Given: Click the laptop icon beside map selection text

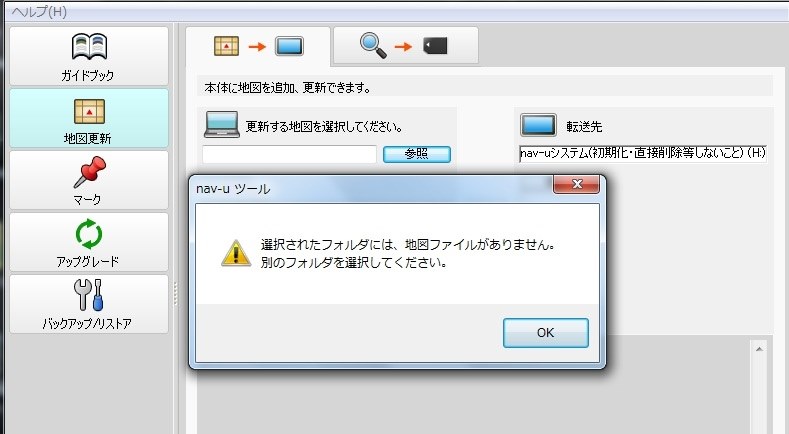Looking at the screenshot, I should [221, 124].
